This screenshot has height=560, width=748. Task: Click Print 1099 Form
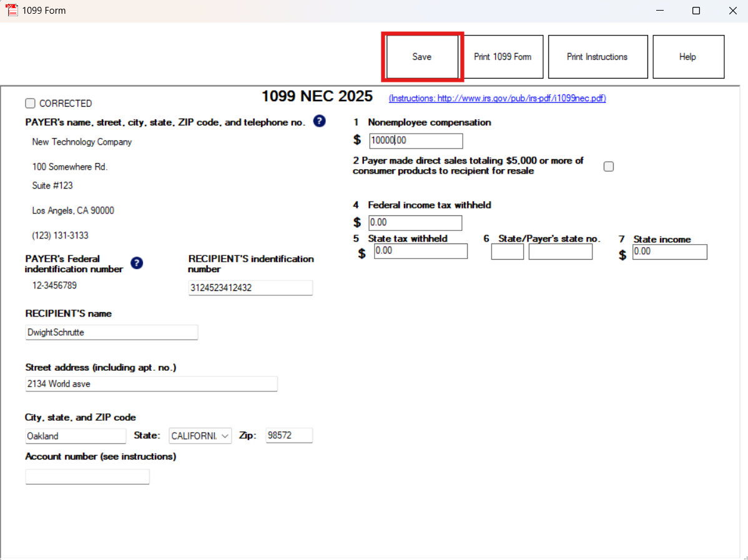503,56
